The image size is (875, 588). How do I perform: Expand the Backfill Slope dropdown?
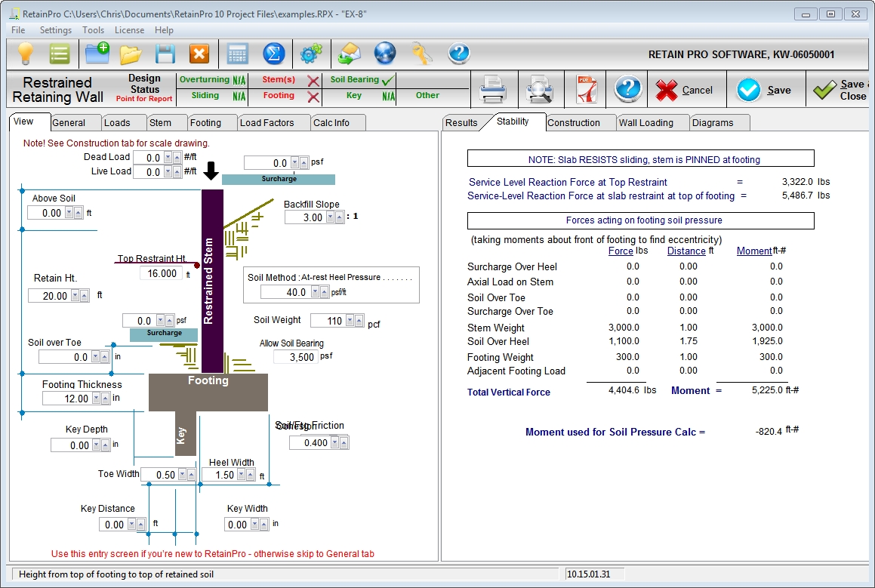(x=331, y=217)
